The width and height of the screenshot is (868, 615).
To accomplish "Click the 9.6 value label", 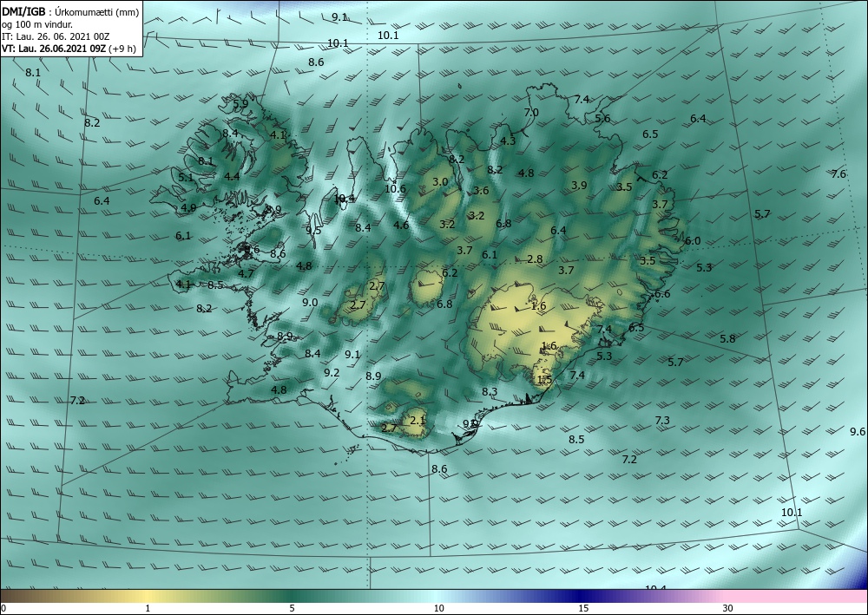I will coord(858,432).
